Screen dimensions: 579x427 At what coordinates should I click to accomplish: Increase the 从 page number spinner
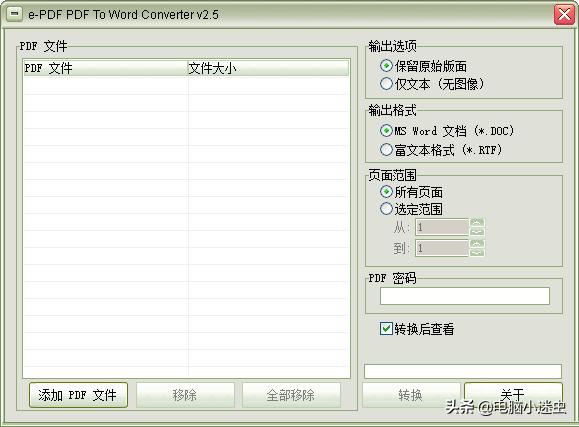click(x=477, y=223)
